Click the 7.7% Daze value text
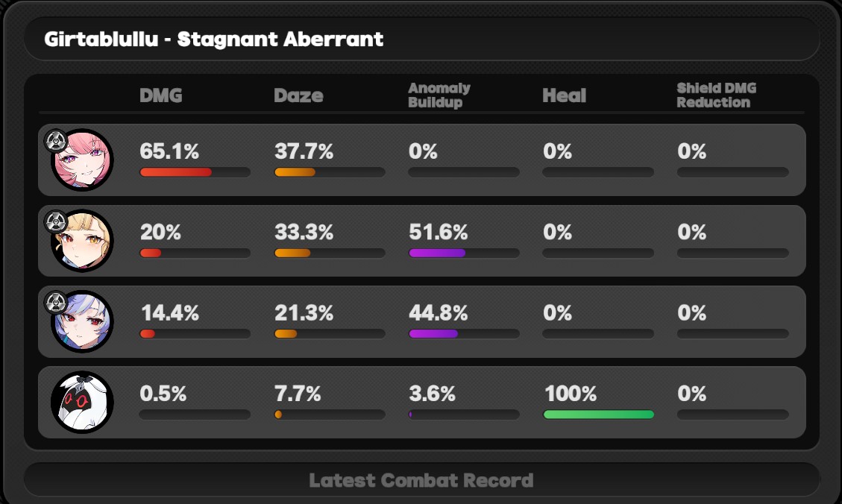The image size is (842, 504). [298, 394]
